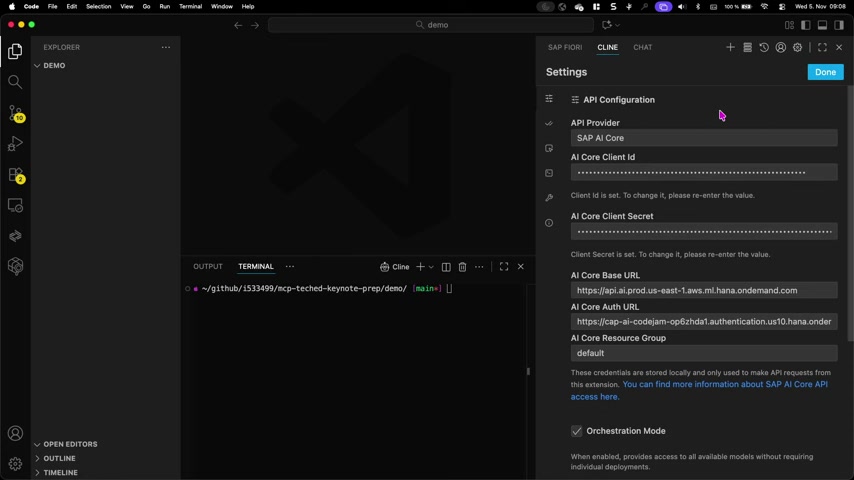Open the API Provider dropdown SAP AI Core
The width and height of the screenshot is (854, 480).
tap(704, 138)
